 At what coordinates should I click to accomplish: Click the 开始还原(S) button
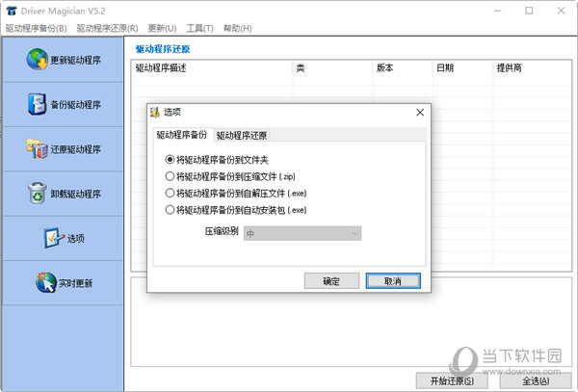tap(452, 381)
